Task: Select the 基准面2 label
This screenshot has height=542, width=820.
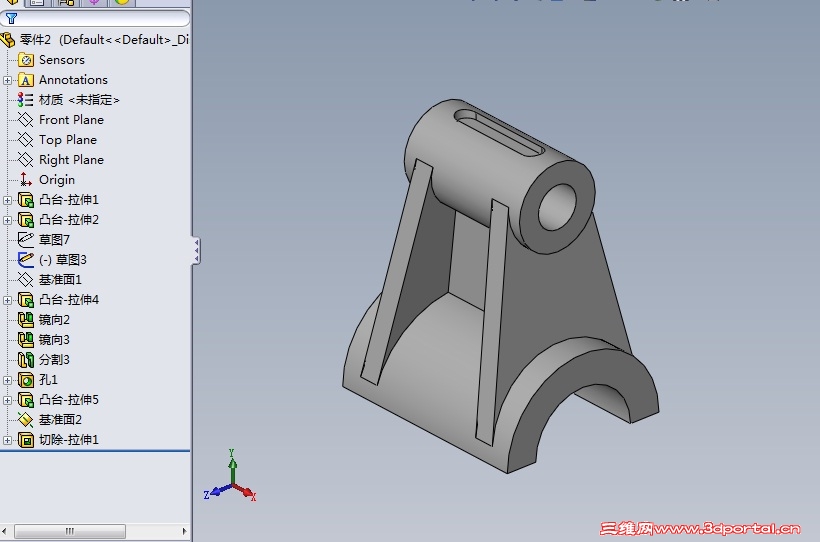Action: (60, 420)
